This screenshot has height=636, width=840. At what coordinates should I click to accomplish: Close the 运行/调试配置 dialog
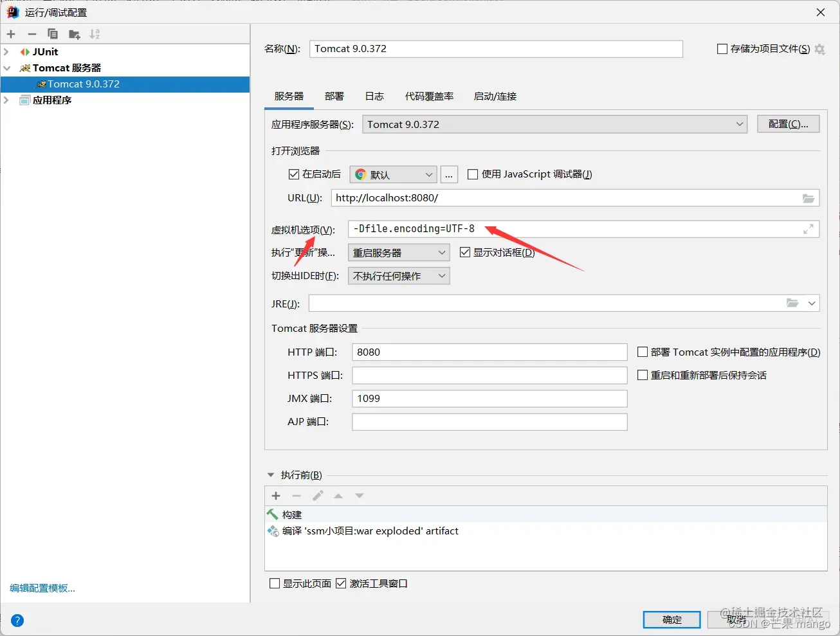(x=821, y=12)
